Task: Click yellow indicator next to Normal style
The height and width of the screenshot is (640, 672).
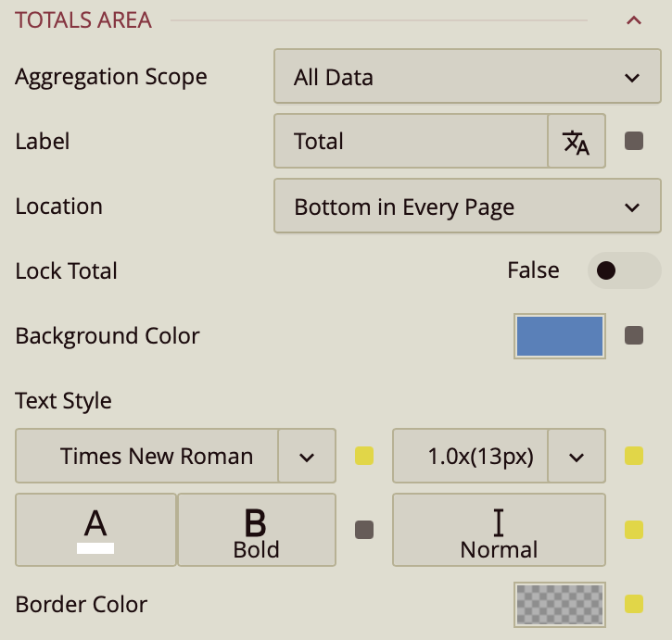Action: click(x=634, y=530)
